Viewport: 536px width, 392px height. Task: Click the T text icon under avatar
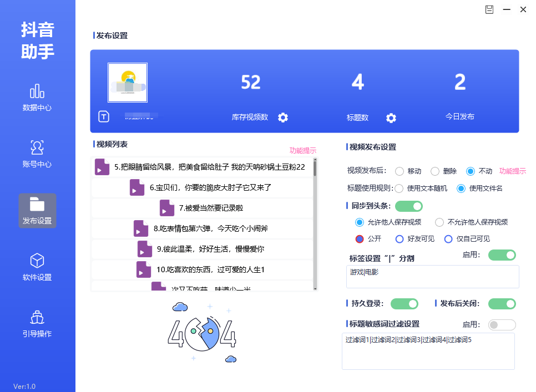pos(104,117)
